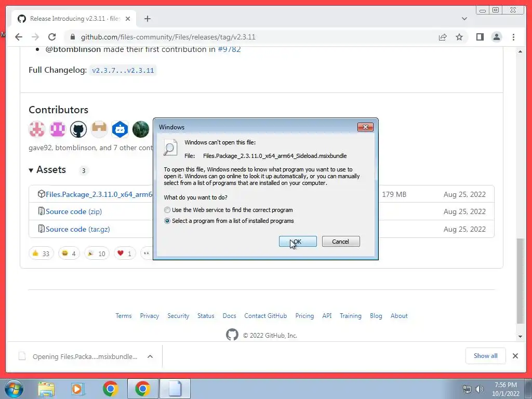The height and width of the screenshot is (399, 532).
Task: Close the Release Introducing v2.3.11 tab
Action: [128, 19]
